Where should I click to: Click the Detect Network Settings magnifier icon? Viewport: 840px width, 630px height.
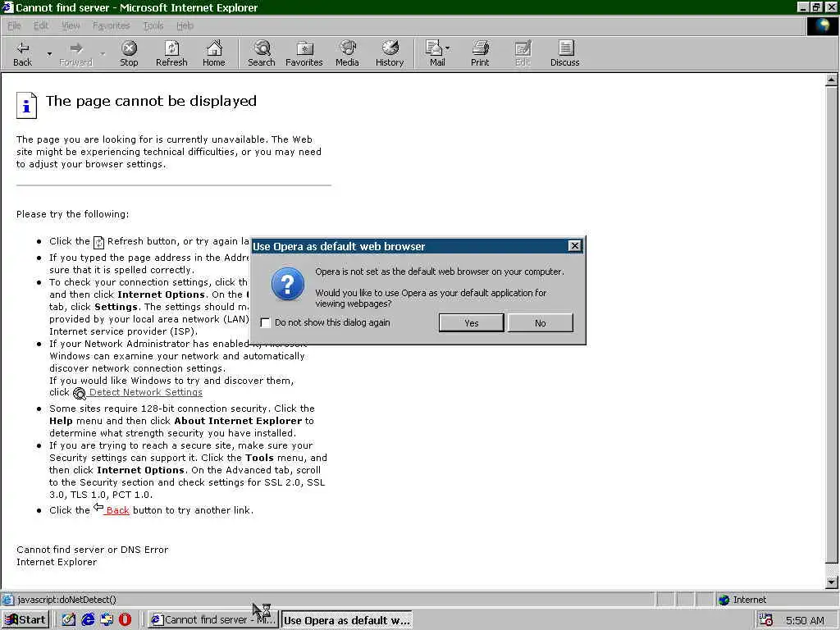(x=80, y=394)
